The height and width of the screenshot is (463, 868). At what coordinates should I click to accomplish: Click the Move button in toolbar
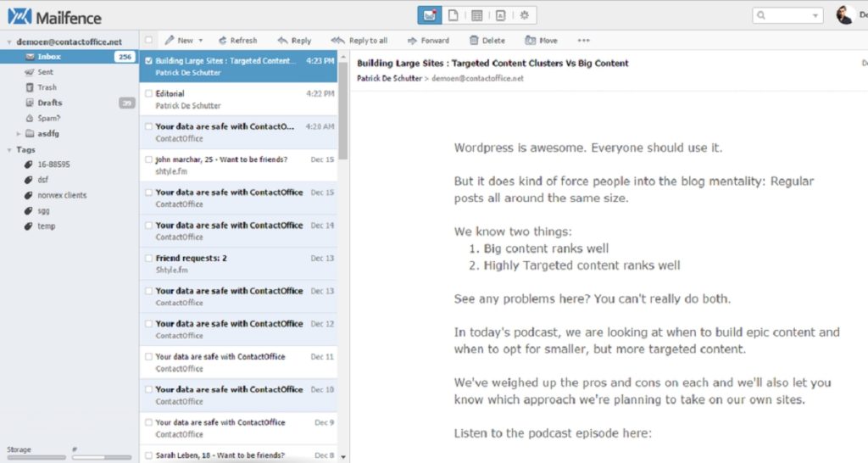coord(542,40)
